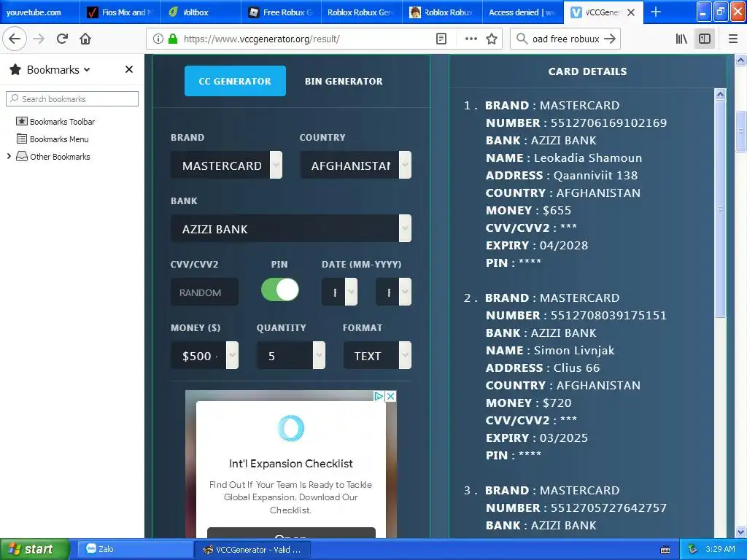The image size is (747, 560).
Task: Switch to the Voltbox tab
Action: coord(200,12)
